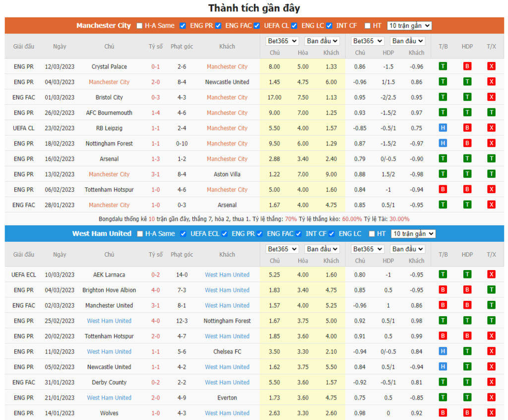Screen dimensions: 508x420
Task: Uncheck INT CF checkbox for Manchester City
Action: click(329, 26)
